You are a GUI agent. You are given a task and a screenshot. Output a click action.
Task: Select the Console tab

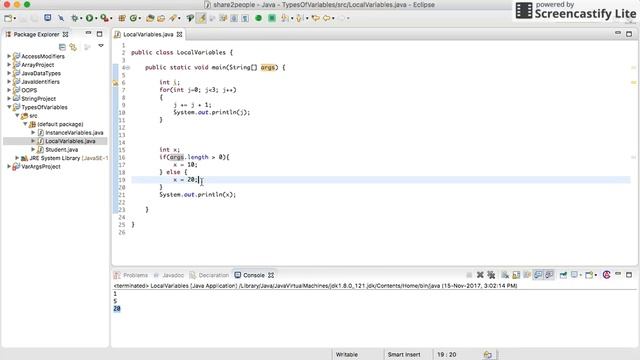(x=254, y=276)
